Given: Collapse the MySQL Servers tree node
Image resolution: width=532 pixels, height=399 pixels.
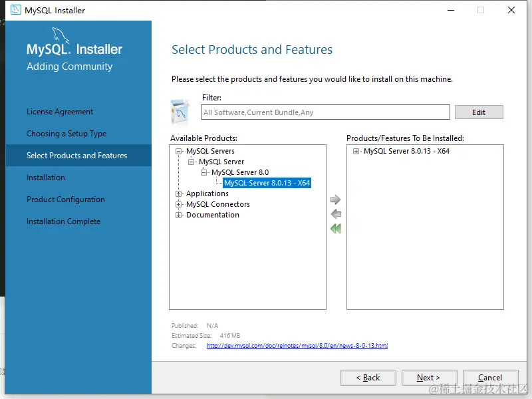Looking at the screenshot, I should pyautogui.click(x=178, y=152).
